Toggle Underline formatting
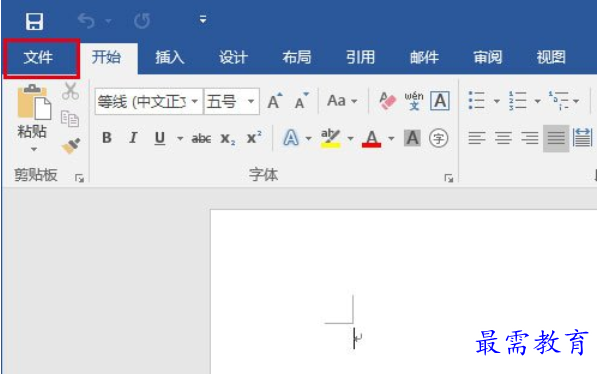The width and height of the screenshot is (597, 374). pyautogui.click(x=160, y=138)
